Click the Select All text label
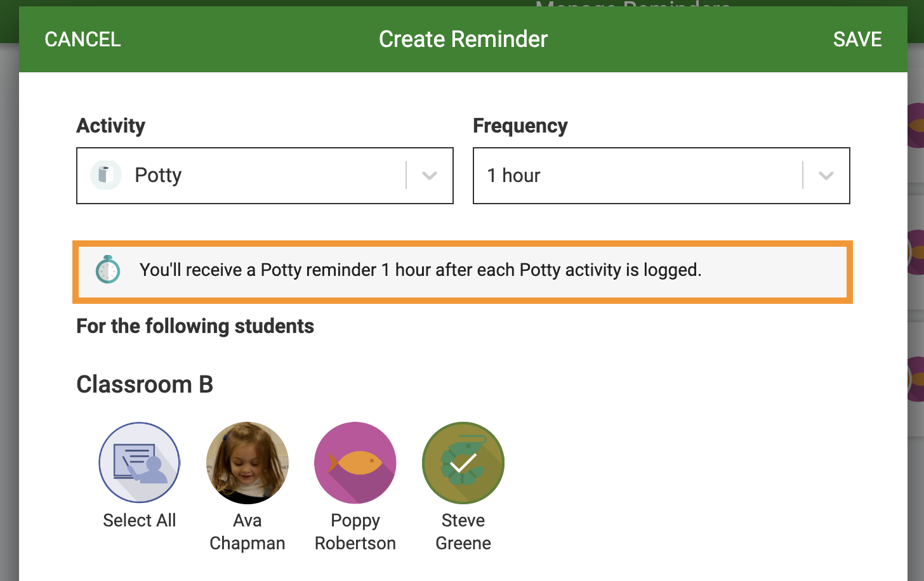 (x=140, y=520)
